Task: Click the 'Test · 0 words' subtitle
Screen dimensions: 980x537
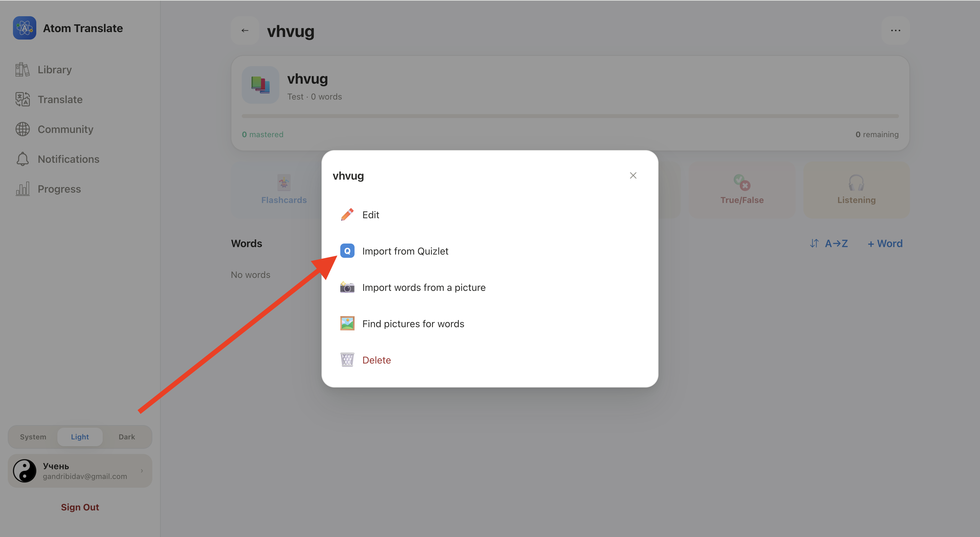Action: (x=314, y=97)
